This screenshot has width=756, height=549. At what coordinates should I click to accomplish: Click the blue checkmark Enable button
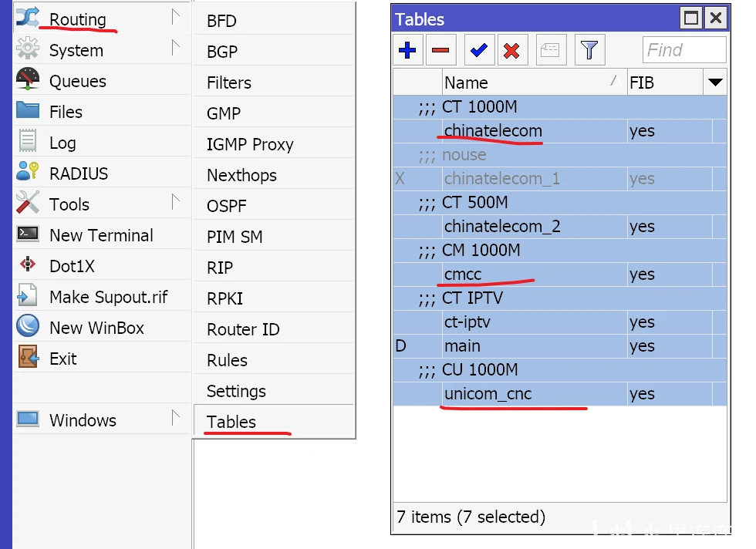478,51
